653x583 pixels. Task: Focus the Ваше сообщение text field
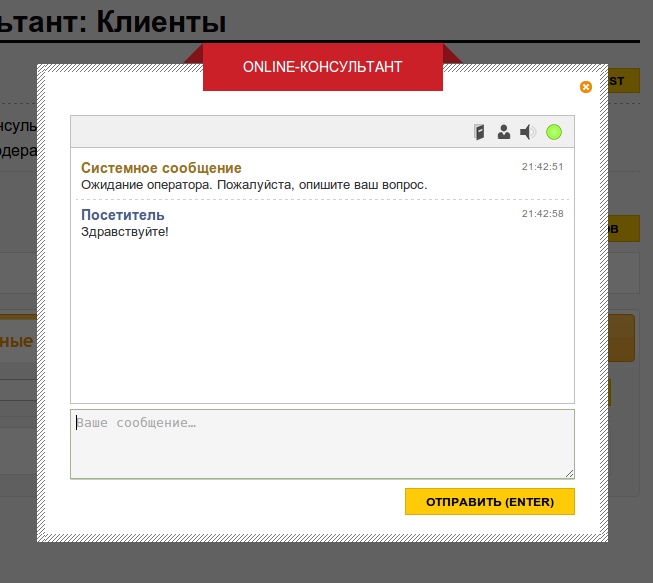322,443
